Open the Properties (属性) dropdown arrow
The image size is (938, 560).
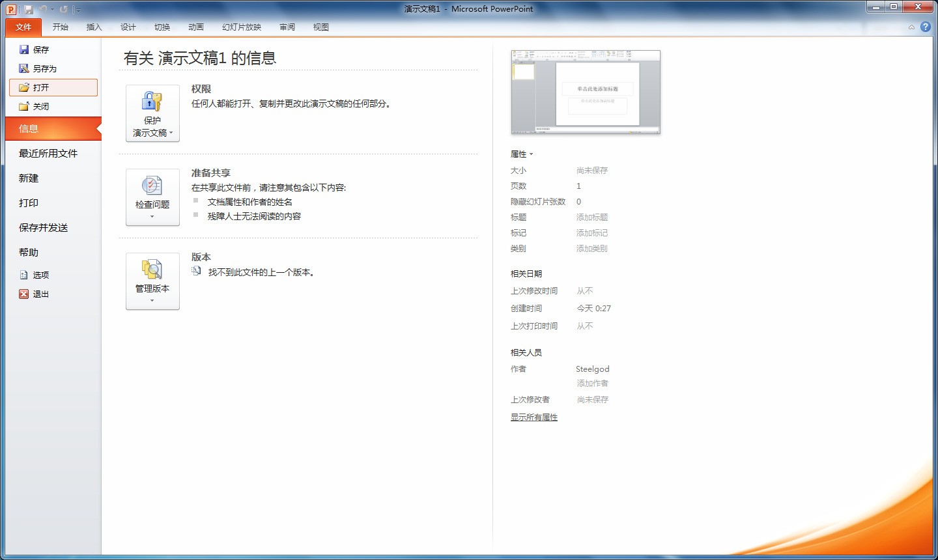point(531,154)
